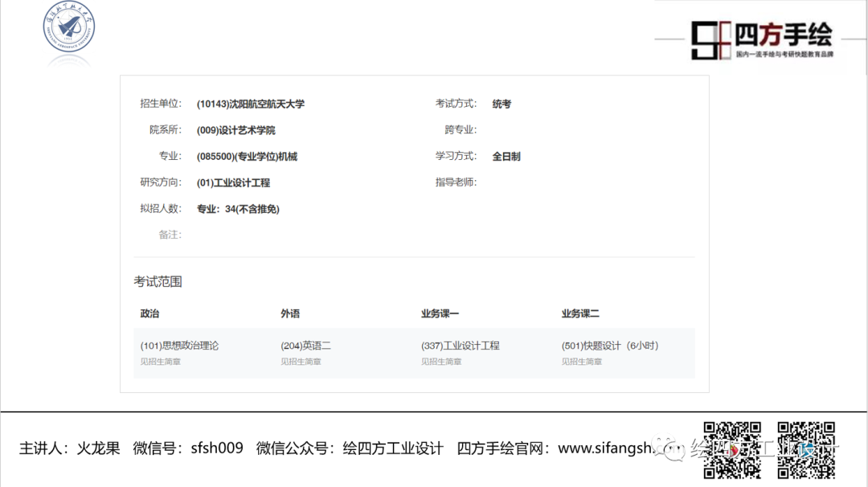The height and width of the screenshot is (487, 868).
Task: Select text (085500)(专业学位)机械
Action: click(247, 157)
